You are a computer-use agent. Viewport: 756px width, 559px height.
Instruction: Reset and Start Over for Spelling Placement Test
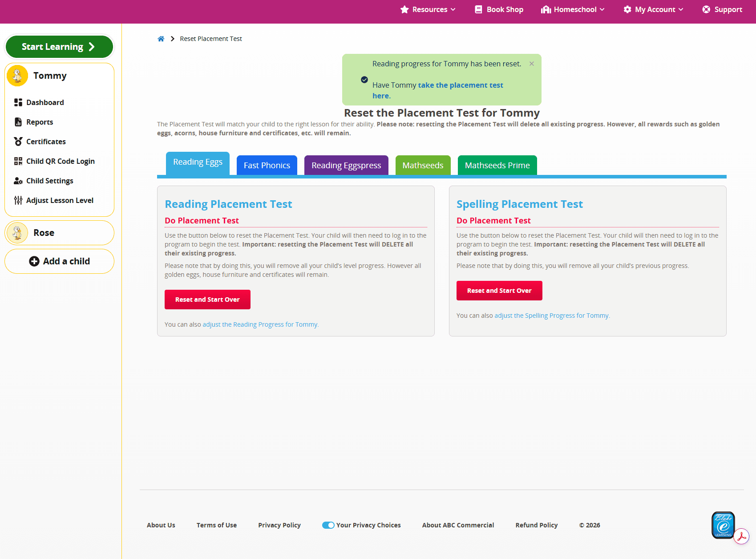click(x=499, y=291)
